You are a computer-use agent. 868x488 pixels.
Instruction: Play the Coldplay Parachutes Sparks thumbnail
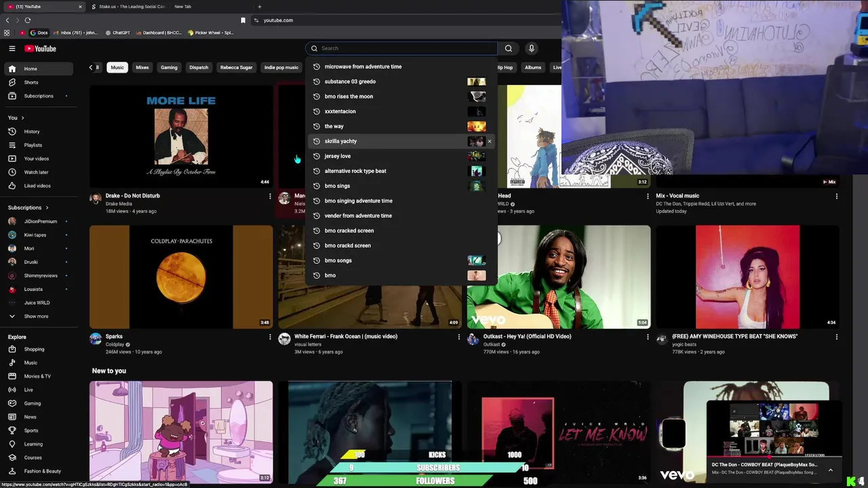181,277
